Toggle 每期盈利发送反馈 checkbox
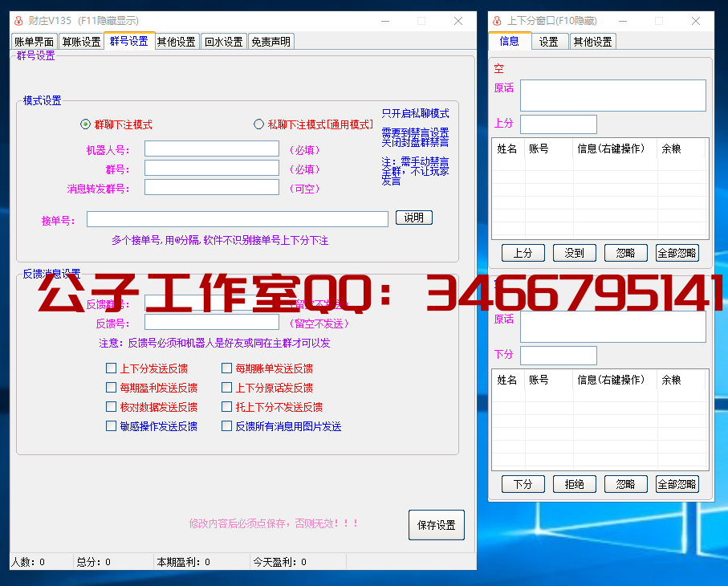Screen dimensions: 728x586 tap(111, 387)
